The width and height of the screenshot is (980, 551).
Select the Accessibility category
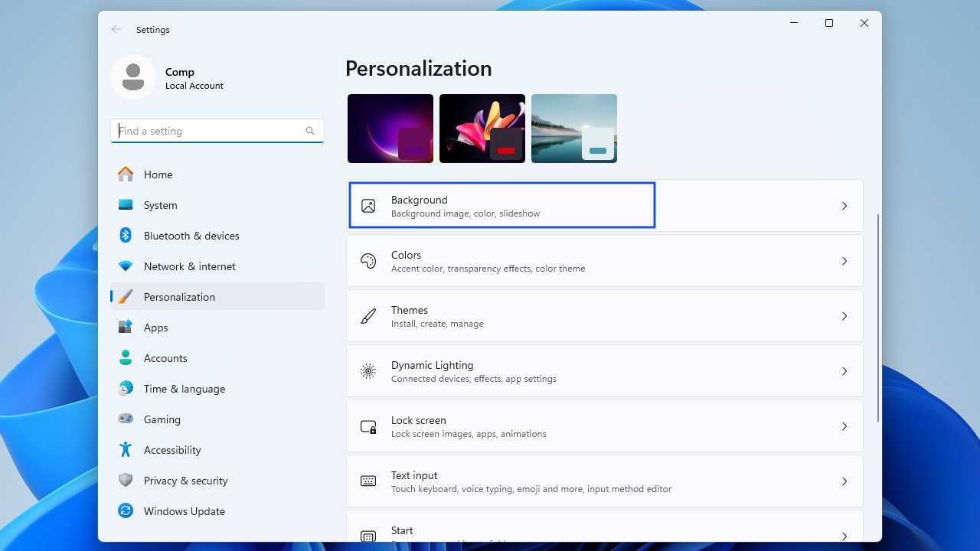(217, 450)
